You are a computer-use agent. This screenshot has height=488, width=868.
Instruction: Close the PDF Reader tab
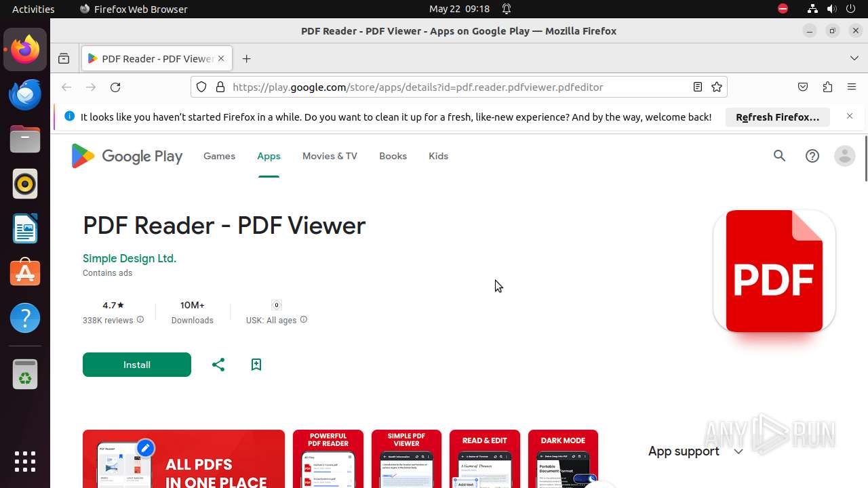pos(221,59)
